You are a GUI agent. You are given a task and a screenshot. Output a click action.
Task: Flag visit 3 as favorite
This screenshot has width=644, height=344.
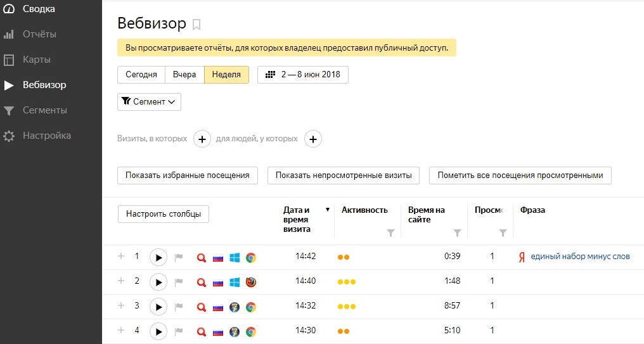click(x=179, y=307)
